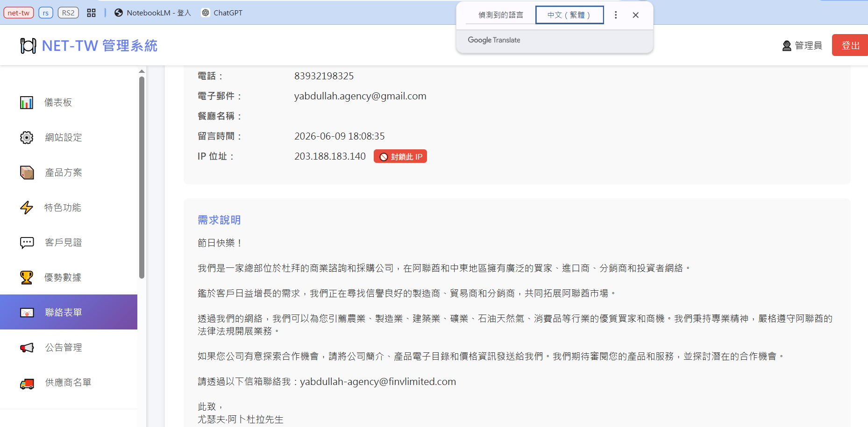868x427 pixels.
Task: Click the Google Translate label
Action: click(494, 40)
